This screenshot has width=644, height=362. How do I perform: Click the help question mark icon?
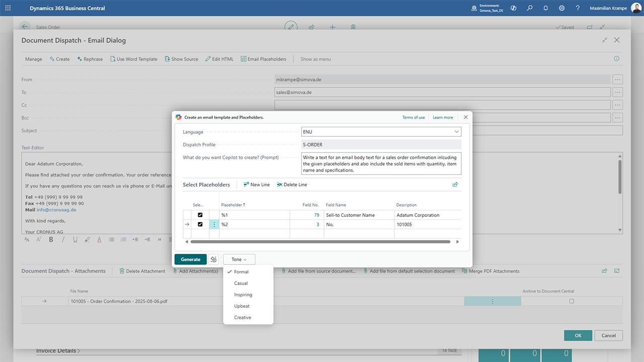[578, 8]
